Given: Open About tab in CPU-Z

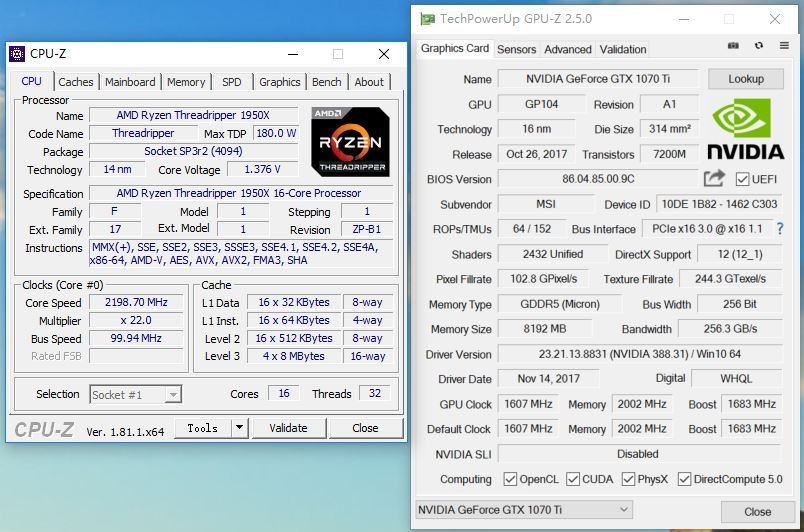Looking at the screenshot, I should click(369, 82).
